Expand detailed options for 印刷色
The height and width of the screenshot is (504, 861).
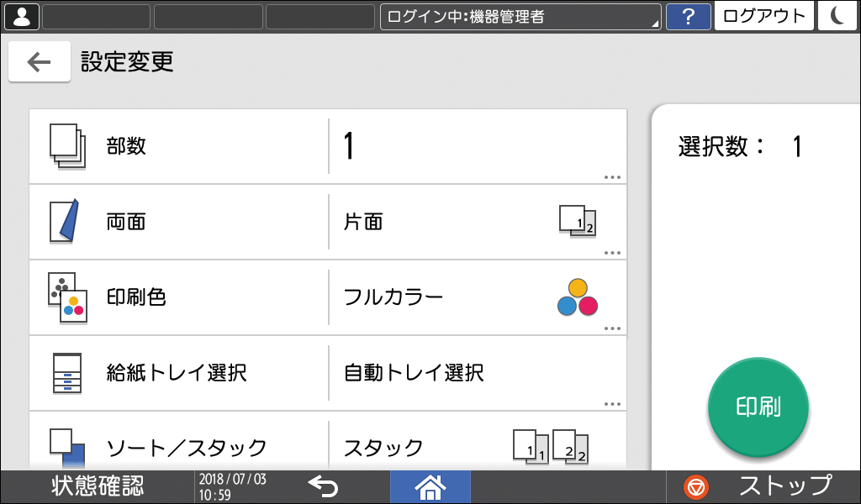click(611, 327)
